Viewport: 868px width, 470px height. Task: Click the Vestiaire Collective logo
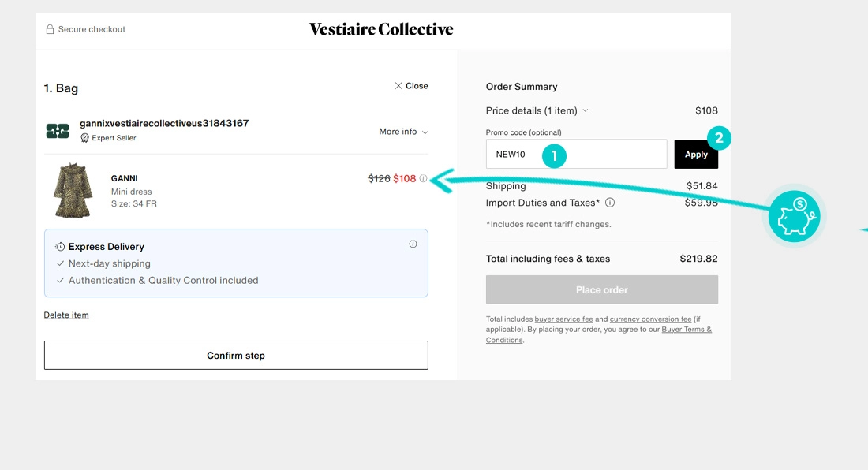381,29
